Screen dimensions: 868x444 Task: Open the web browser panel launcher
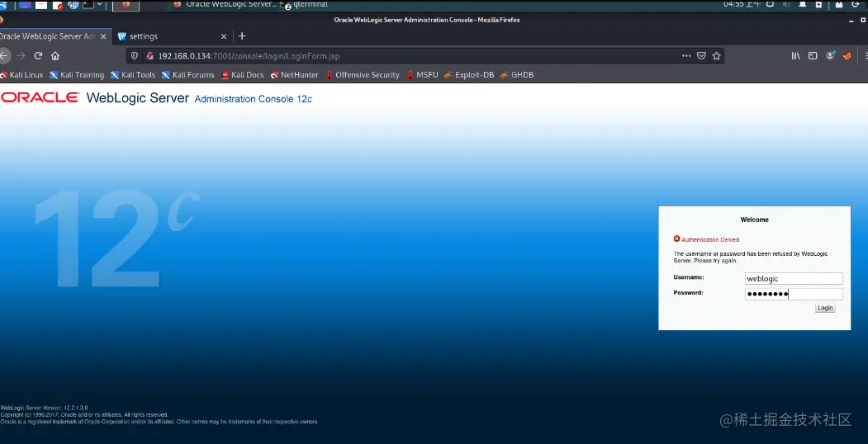73,5
